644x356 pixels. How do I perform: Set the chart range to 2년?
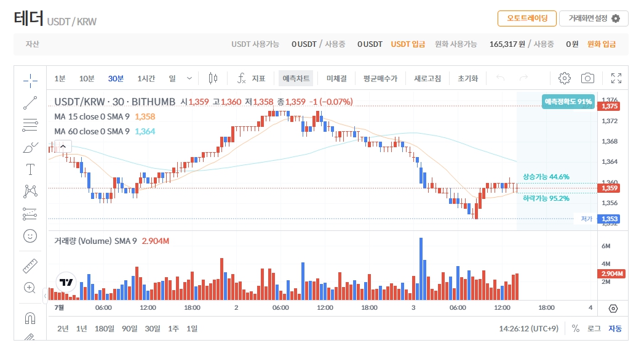[63, 328]
